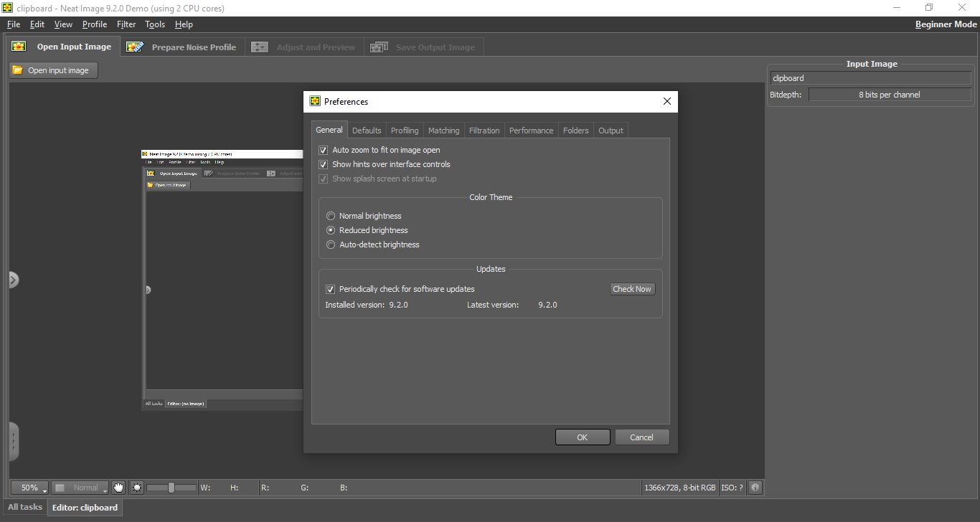Click the brightness slider in status bar
The width and height of the screenshot is (980, 522).
click(x=171, y=488)
